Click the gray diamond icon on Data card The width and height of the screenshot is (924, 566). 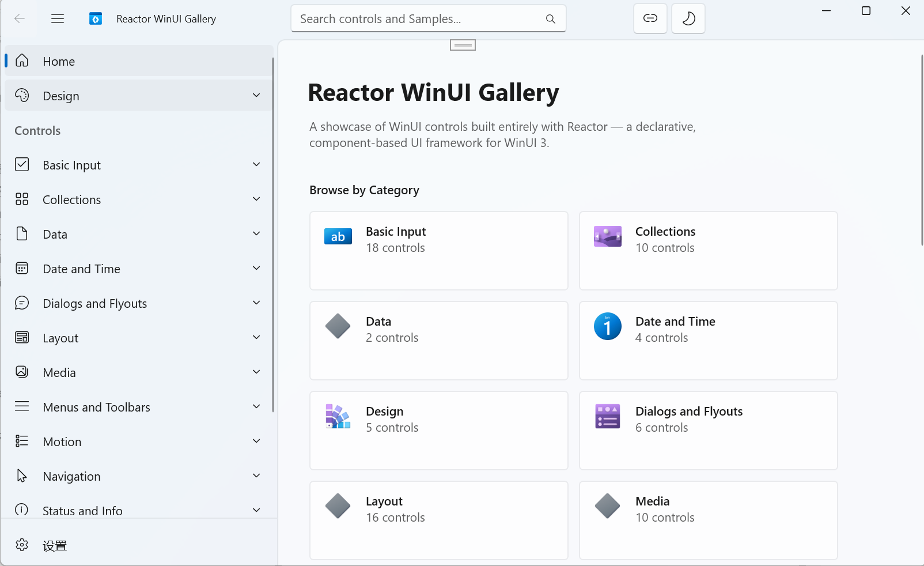[338, 326]
